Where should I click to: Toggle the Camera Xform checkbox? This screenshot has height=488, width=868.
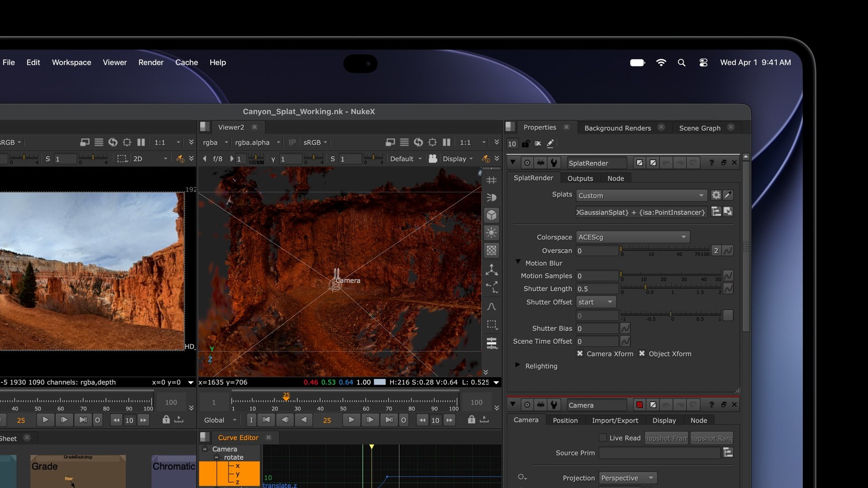coord(580,353)
